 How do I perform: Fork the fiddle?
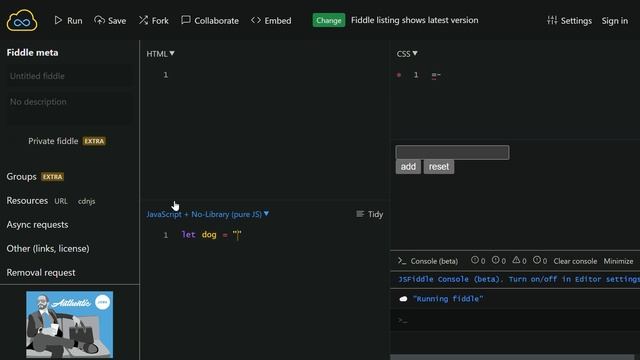tap(153, 20)
